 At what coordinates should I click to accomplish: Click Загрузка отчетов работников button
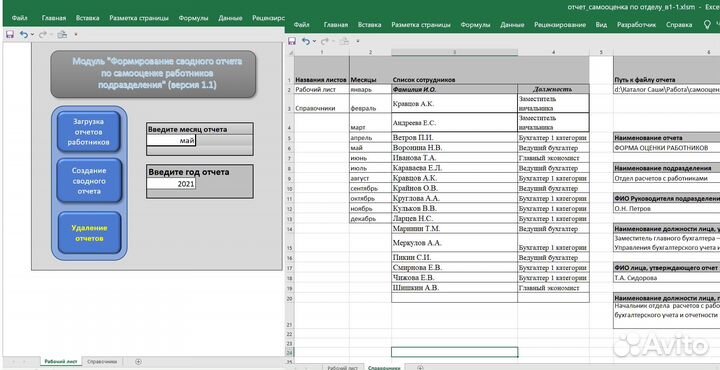click(x=89, y=132)
